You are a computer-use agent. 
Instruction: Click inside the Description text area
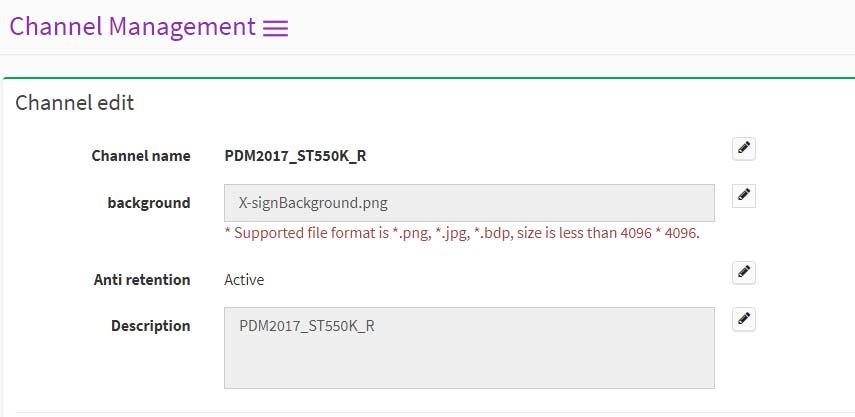click(x=469, y=348)
